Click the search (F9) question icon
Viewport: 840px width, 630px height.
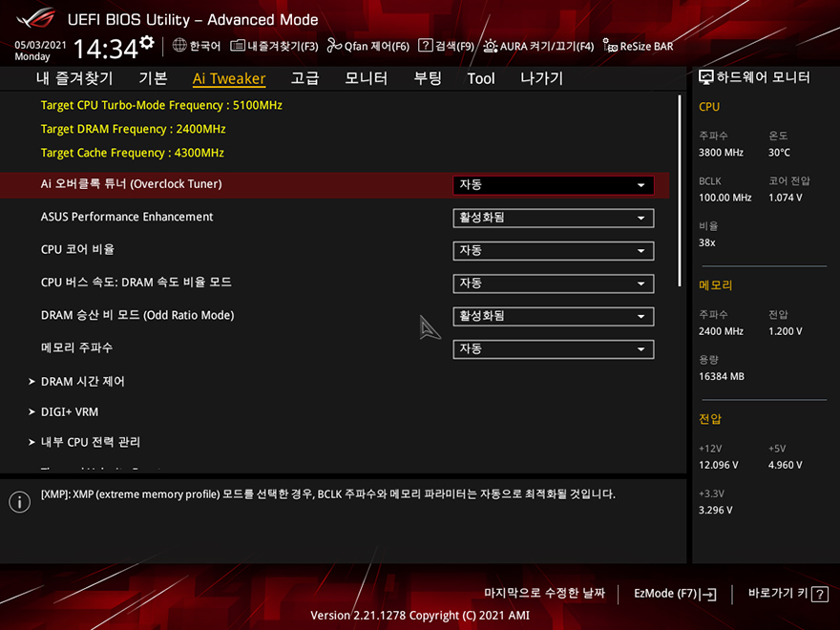[425, 46]
